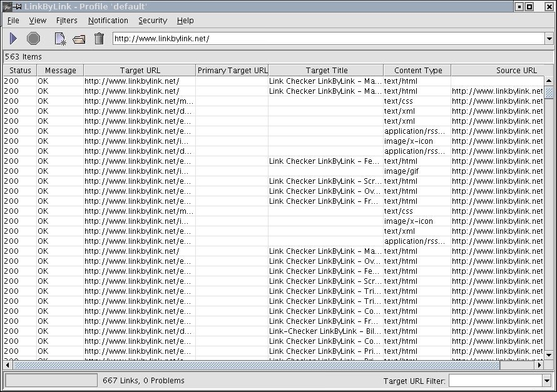
Task: Select the 'Link Checker LinkByLink - Pri...' title cell
Action: click(x=325, y=351)
